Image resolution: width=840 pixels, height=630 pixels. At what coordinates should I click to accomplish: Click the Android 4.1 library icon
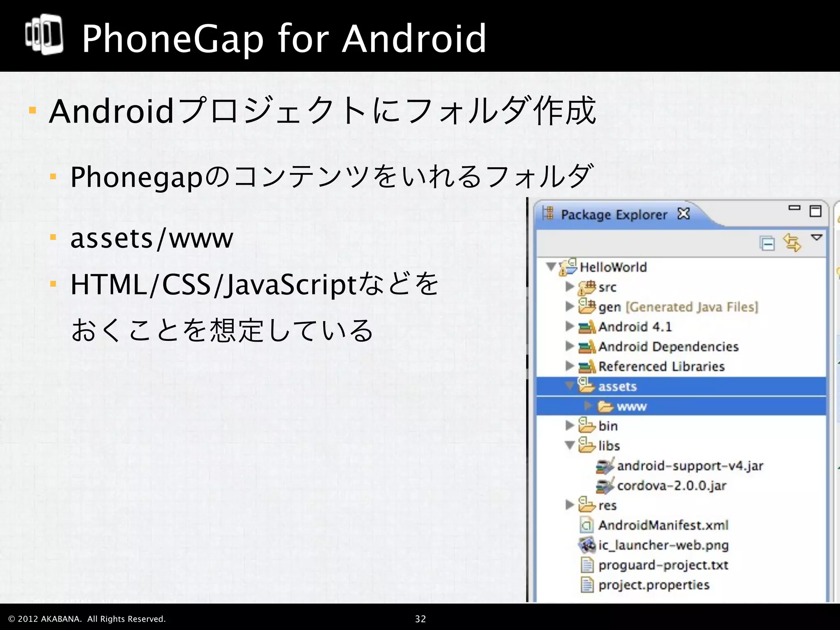point(587,327)
